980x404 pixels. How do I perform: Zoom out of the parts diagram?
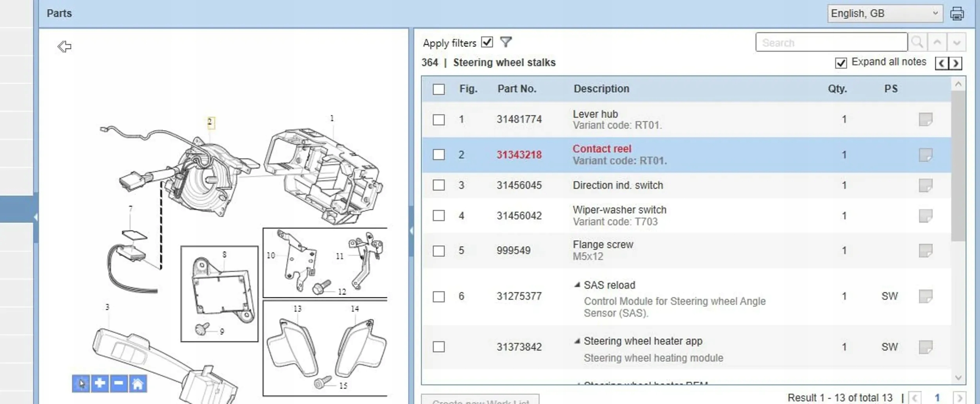119,384
